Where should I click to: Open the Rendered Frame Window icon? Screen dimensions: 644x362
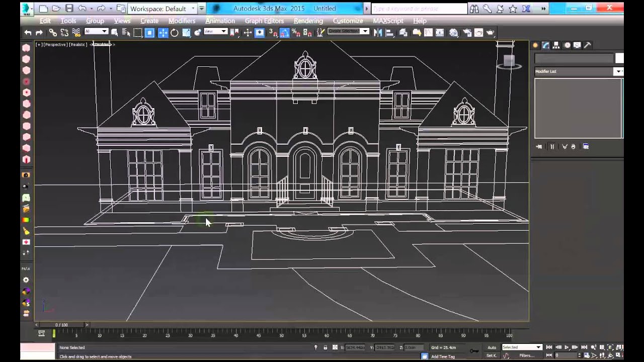[479, 33]
